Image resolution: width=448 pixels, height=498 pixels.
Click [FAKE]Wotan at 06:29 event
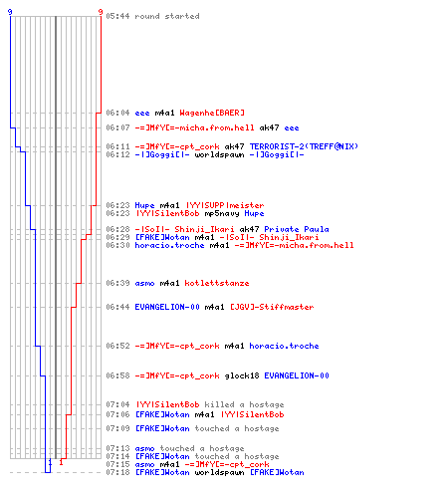(162, 237)
